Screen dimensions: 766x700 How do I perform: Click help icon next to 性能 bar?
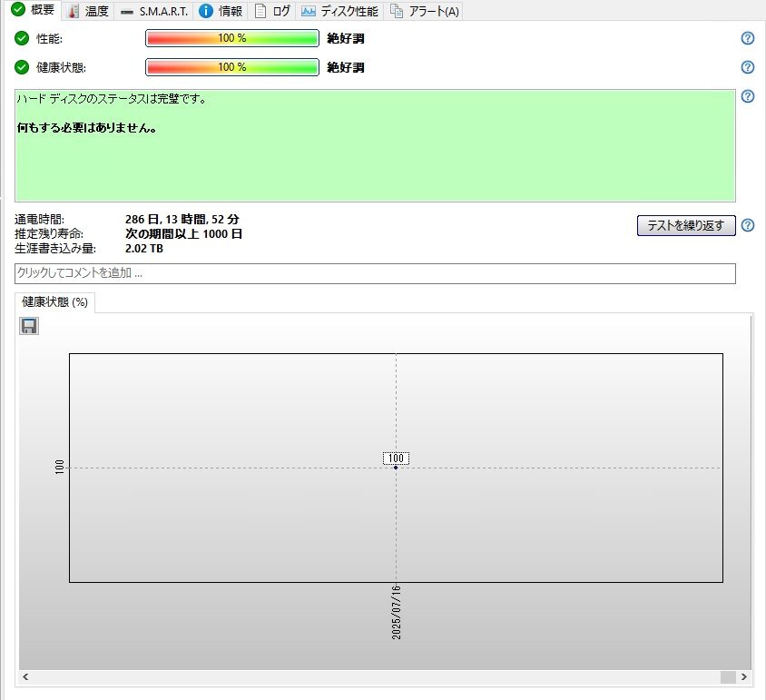tap(748, 38)
